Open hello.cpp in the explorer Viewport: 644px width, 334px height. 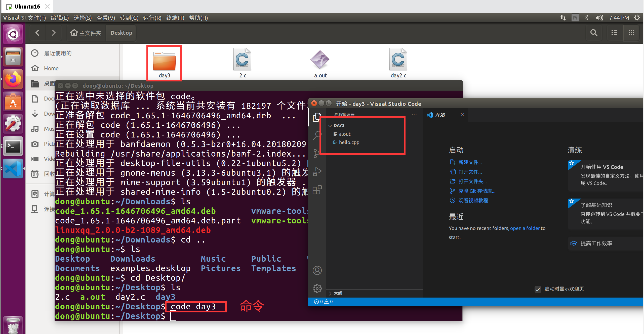coord(349,142)
